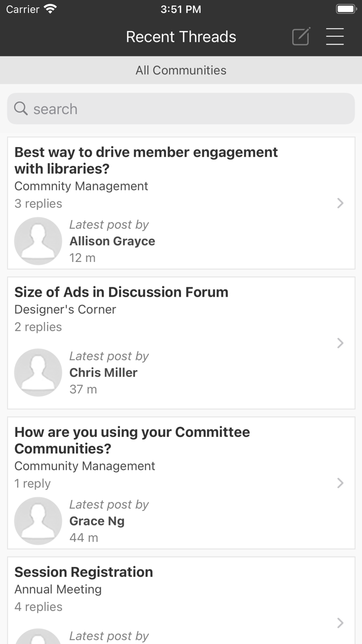362x644 pixels.
Task: Expand the library engagement thread via its chevron
Action: click(x=340, y=203)
